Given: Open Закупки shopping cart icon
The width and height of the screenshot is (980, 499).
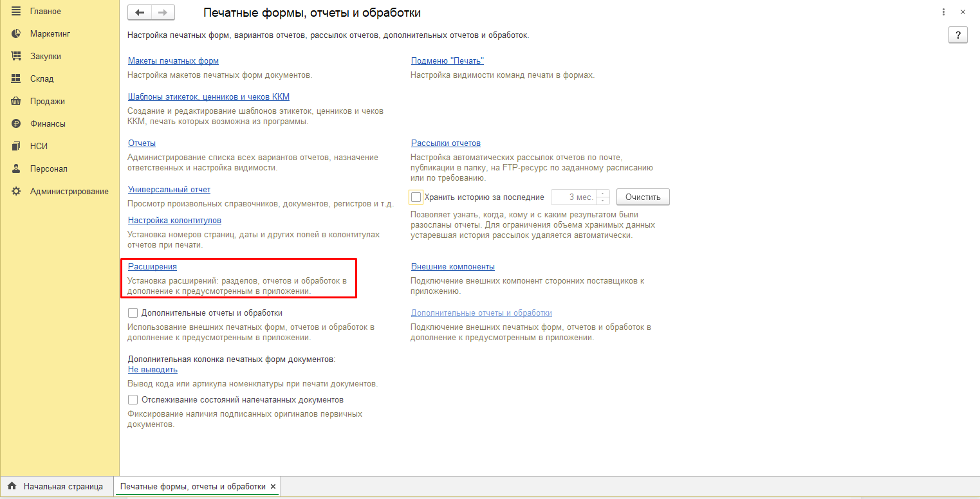Looking at the screenshot, I should [x=16, y=56].
